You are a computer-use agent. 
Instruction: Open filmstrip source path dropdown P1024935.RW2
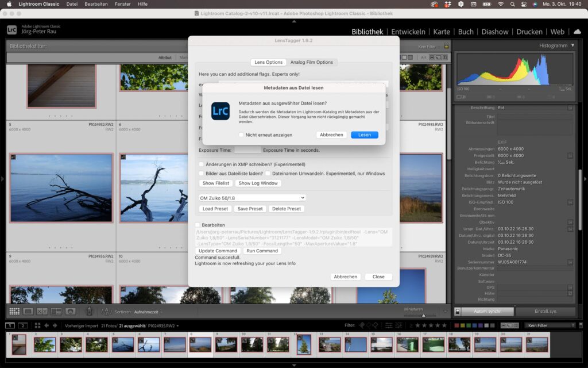point(164,326)
